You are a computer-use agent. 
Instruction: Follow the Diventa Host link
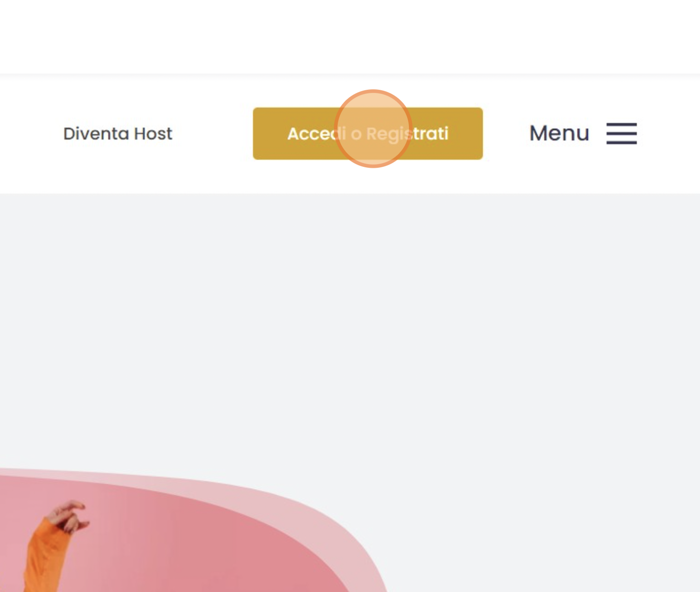coord(118,134)
